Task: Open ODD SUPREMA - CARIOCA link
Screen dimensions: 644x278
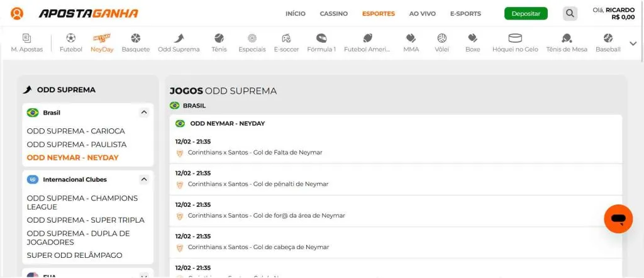Action: pyautogui.click(x=76, y=131)
